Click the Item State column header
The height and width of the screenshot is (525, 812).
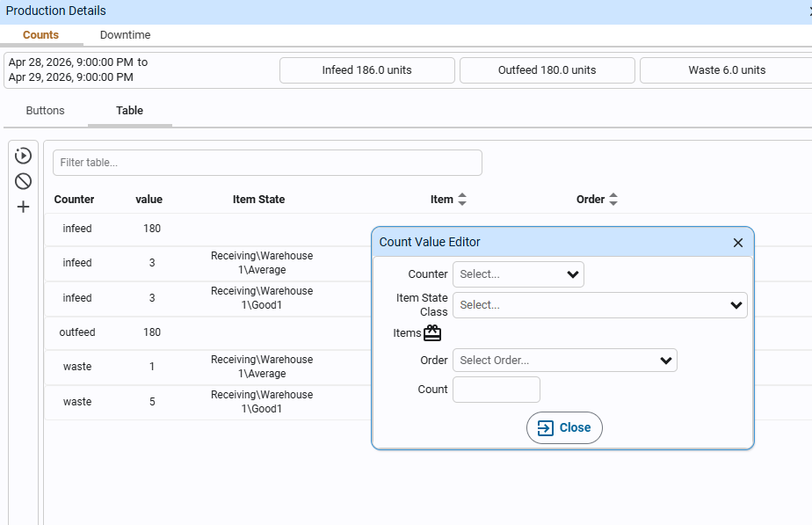pyautogui.click(x=259, y=199)
